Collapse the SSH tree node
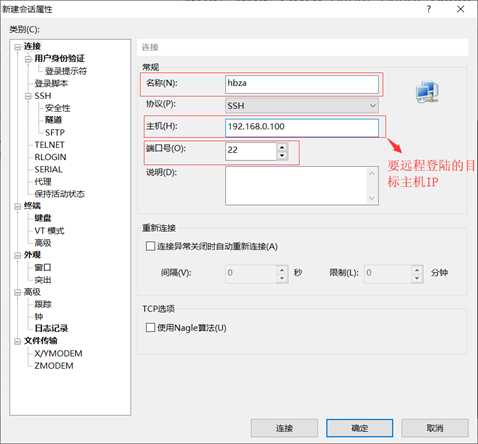This screenshot has height=444, width=478. coord(28,96)
